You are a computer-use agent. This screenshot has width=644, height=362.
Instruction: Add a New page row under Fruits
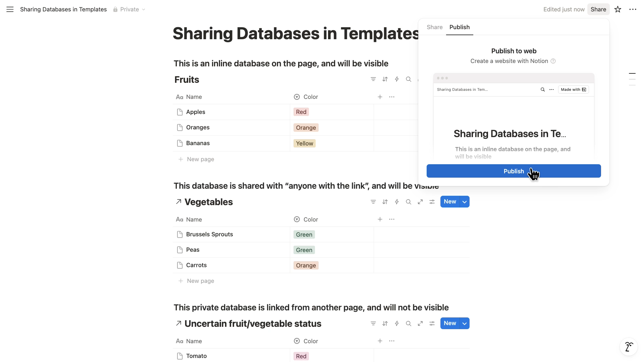coord(196,159)
